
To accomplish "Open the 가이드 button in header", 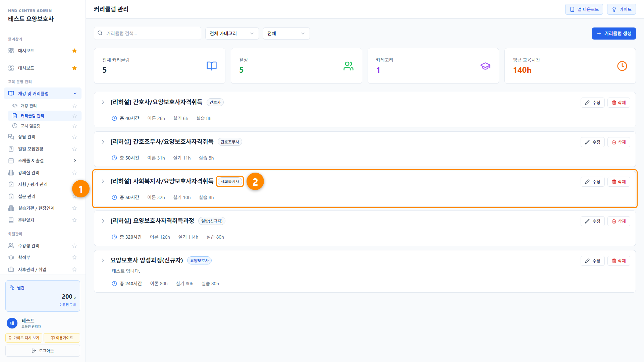I will click(622, 9).
